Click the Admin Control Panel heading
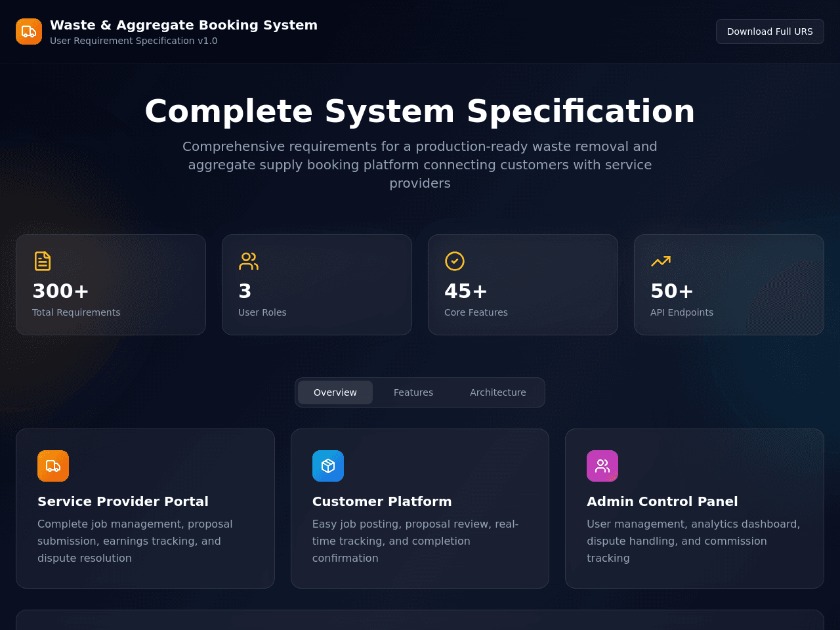840x630 pixels. coord(662,501)
